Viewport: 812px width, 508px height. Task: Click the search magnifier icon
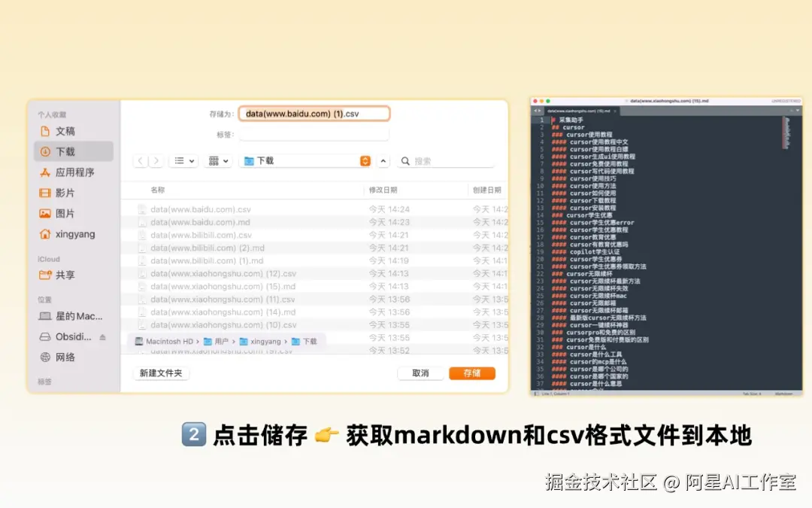405,161
